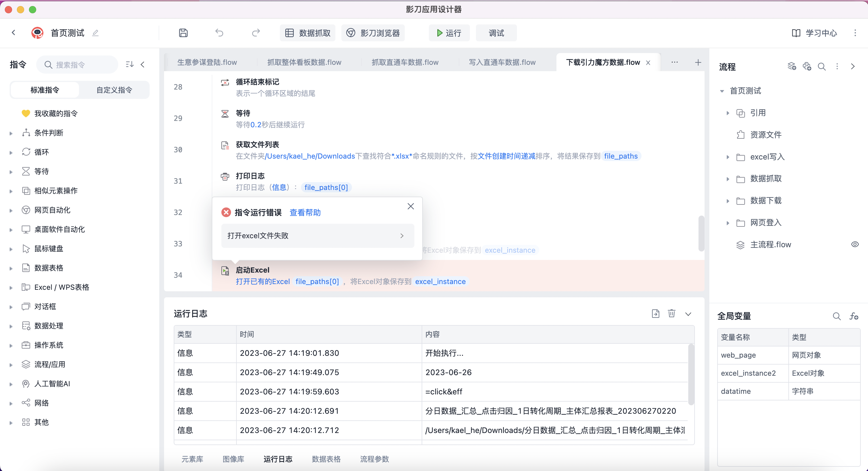Click the save icon in toolbar
868x471 pixels.
tap(183, 33)
